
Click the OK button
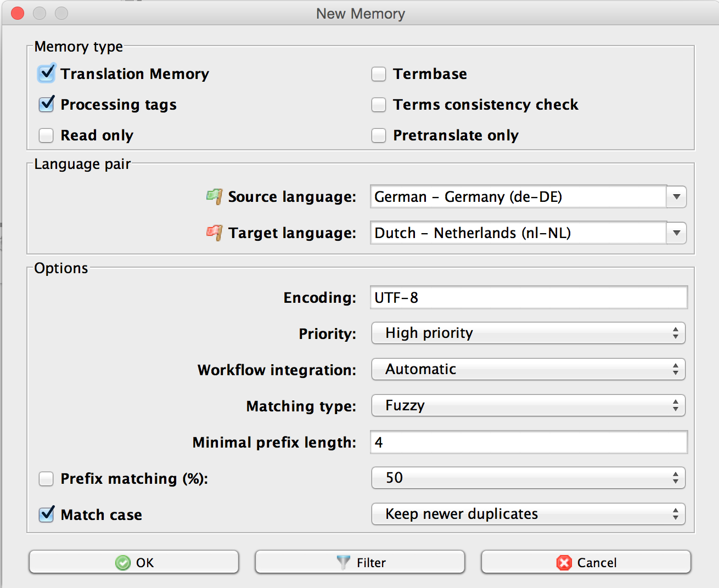click(134, 562)
